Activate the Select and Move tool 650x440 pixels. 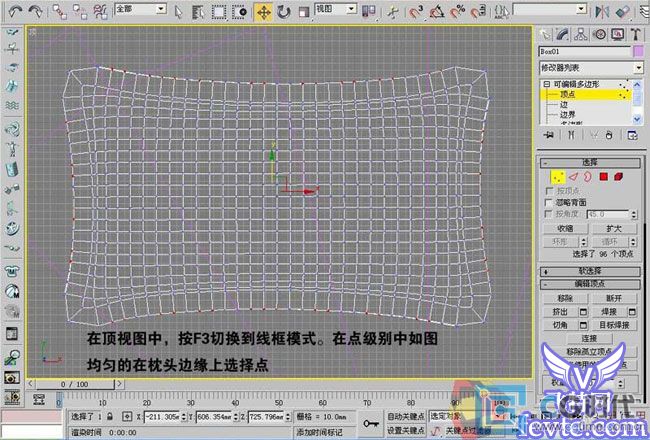pos(263,12)
